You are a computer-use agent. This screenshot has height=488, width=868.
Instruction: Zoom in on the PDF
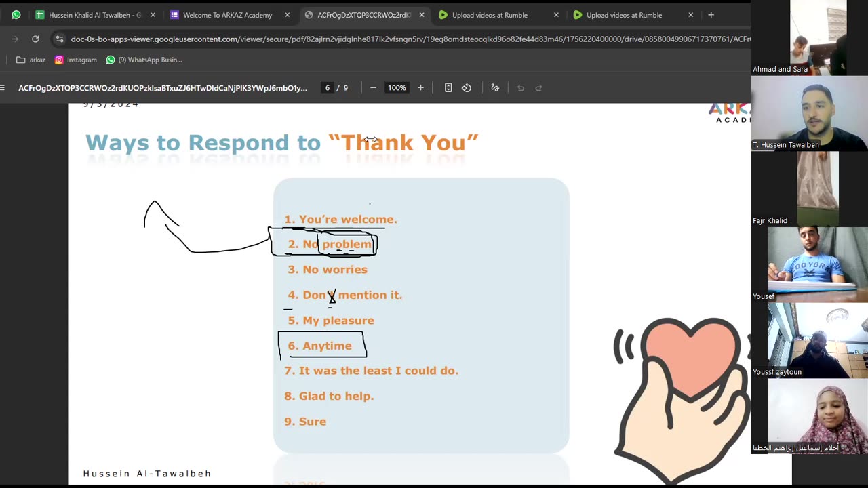pyautogui.click(x=420, y=87)
